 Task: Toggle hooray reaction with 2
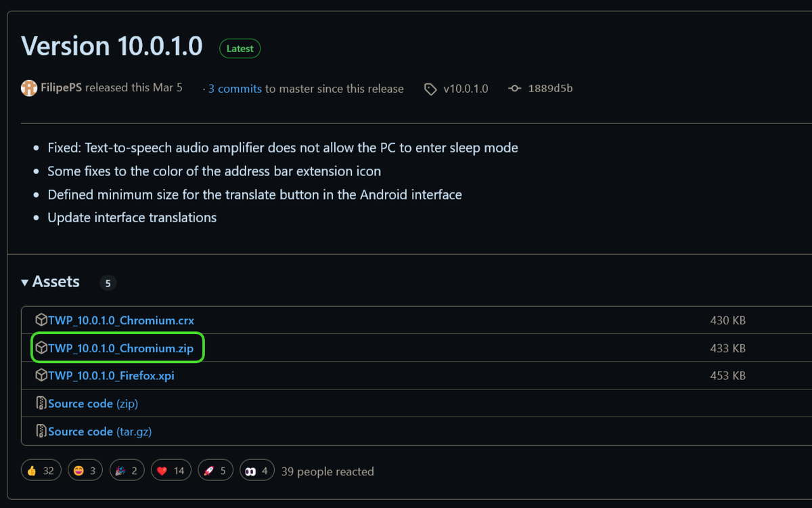(x=127, y=471)
